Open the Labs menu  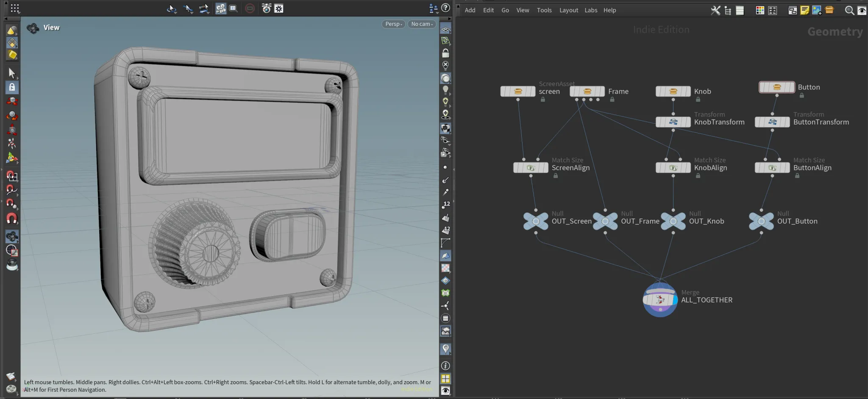pyautogui.click(x=591, y=10)
